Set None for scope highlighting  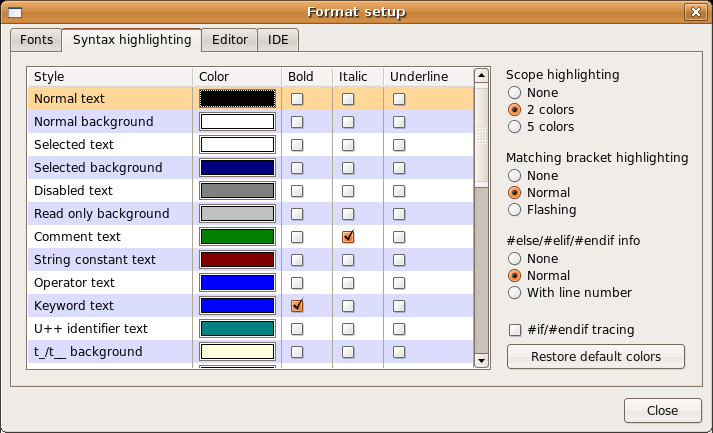tap(515, 92)
